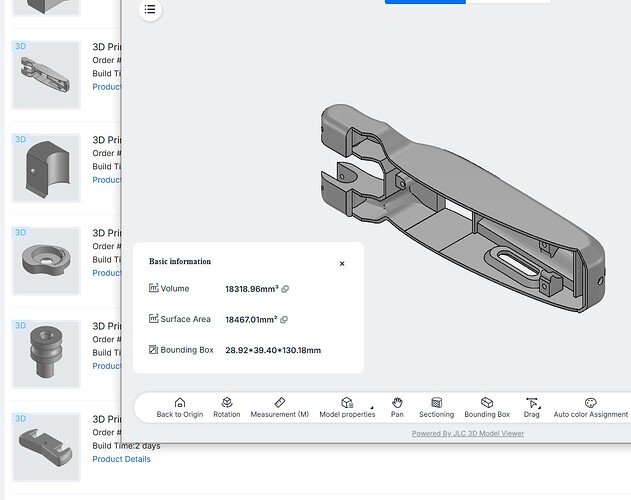631x500 pixels.
Task: Open the pliers handle model thumbnail
Action: pyautogui.click(x=46, y=74)
